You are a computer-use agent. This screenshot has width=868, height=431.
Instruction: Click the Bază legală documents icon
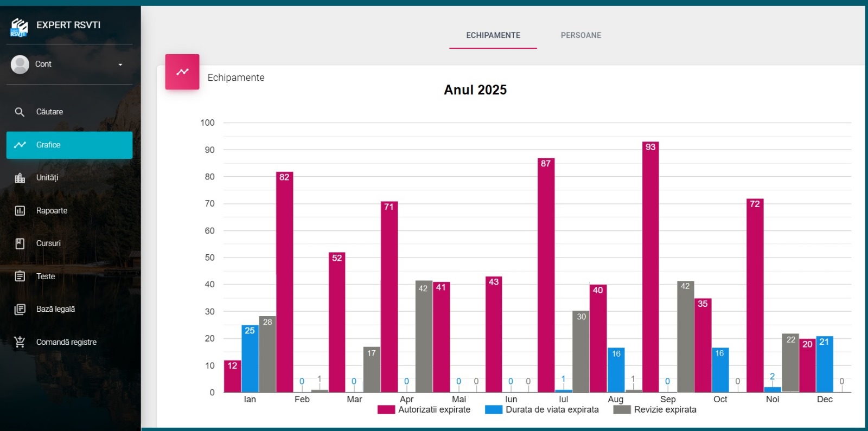[x=20, y=310]
